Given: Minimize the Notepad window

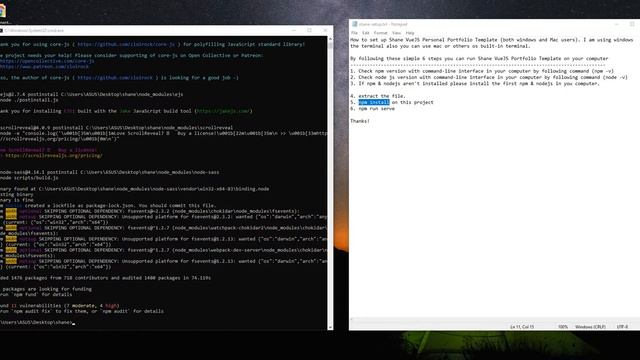Looking at the screenshot, I should [616, 24].
